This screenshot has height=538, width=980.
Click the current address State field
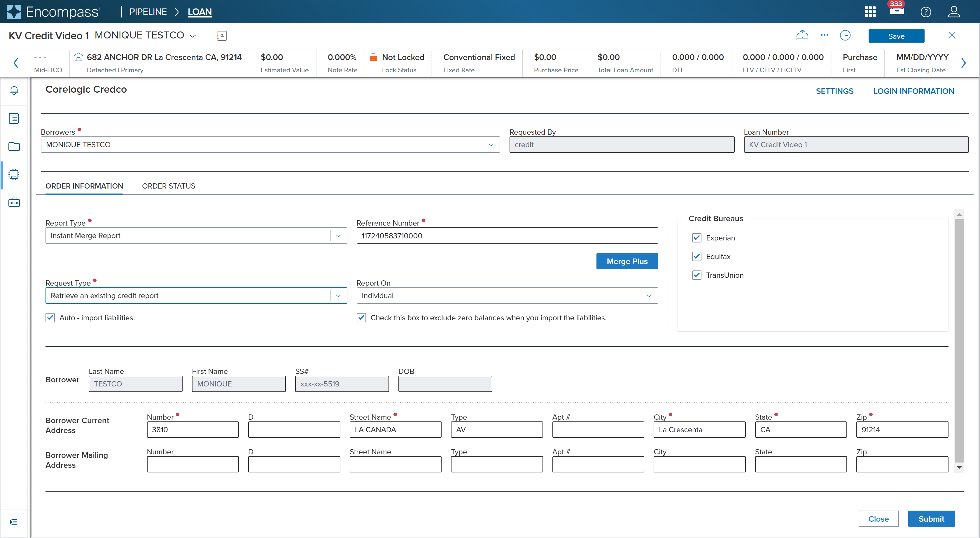coord(801,430)
